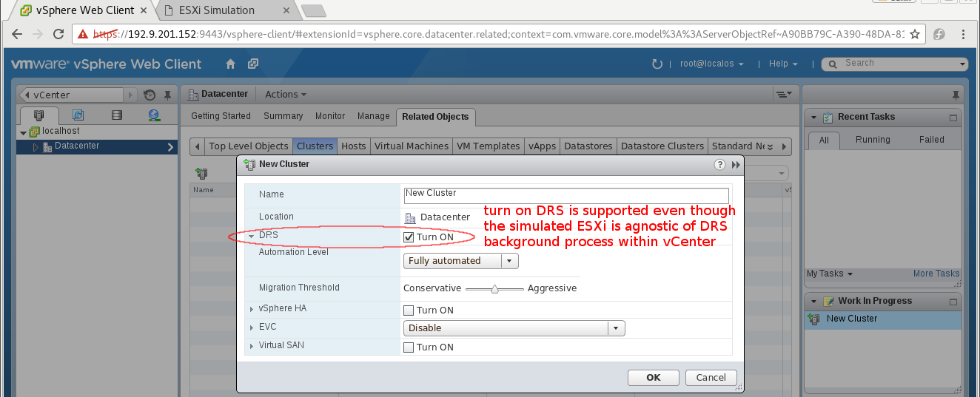Click the browser address bar URL
This screenshot has height=397, width=980.
500,34
